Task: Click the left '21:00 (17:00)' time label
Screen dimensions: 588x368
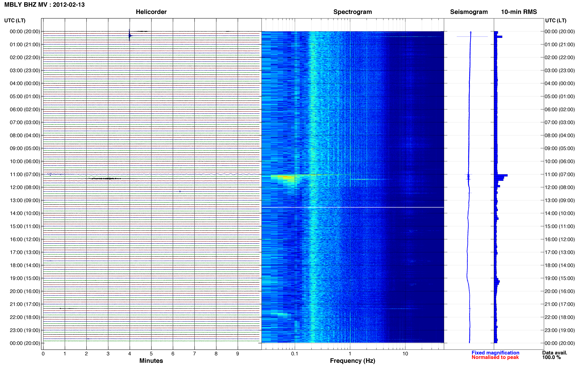Action: [x=25, y=304]
